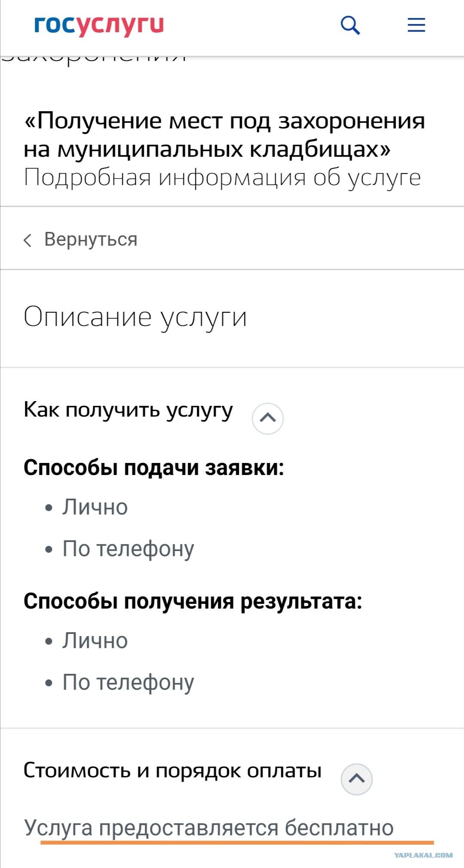Click the YAPLAKAL.COM watermark

click(423, 855)
